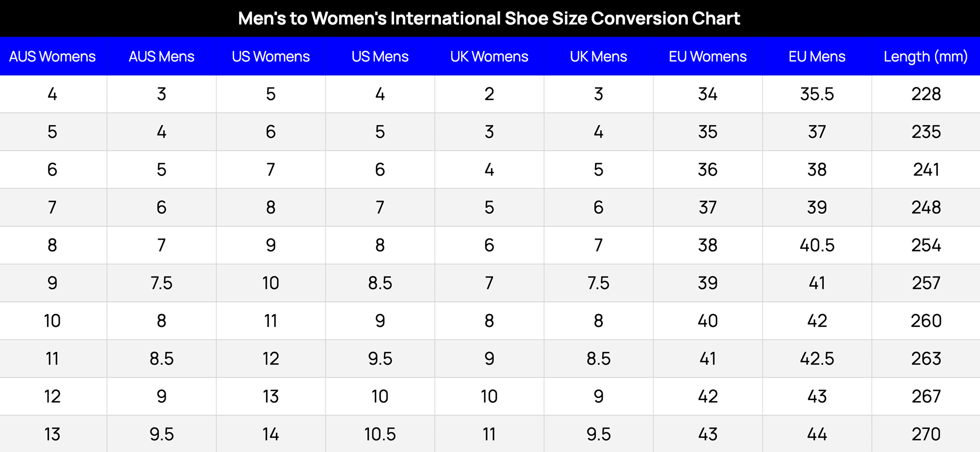
Task: Click the UK Mens column header
Action: click(598, 56)
